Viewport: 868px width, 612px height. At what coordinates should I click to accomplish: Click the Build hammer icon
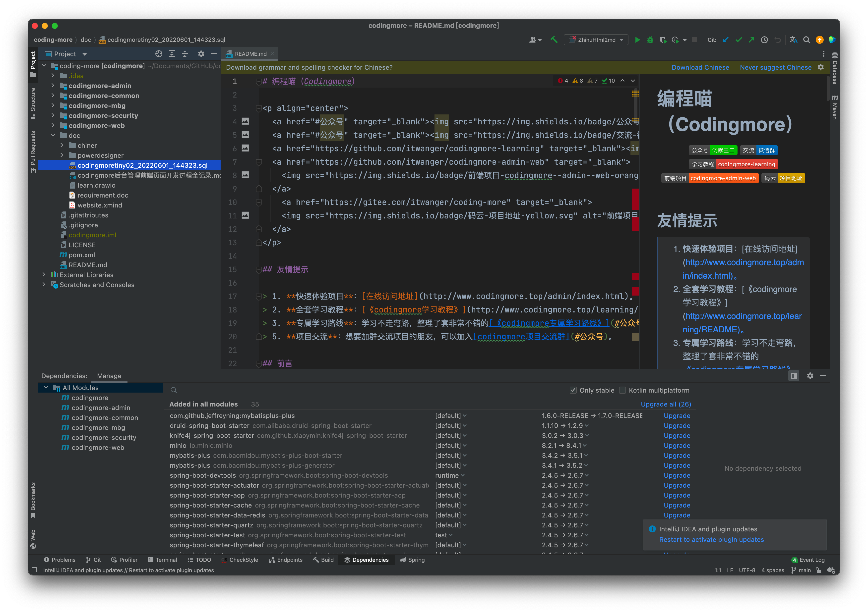point(554,40)
